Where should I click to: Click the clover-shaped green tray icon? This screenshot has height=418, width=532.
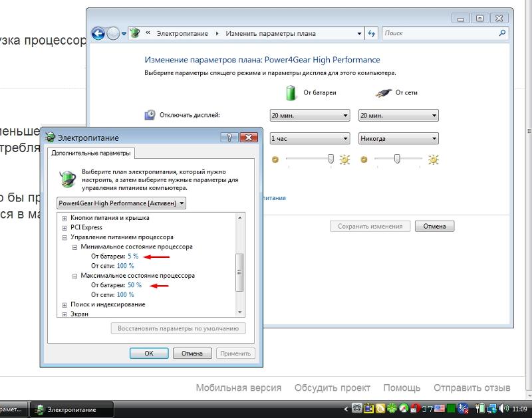[x=392, y=409]
